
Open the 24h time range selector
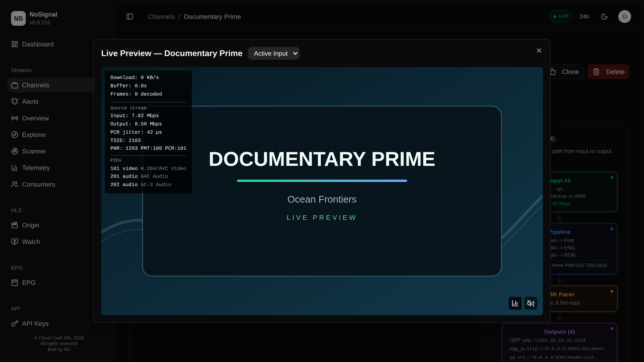coord(584,17)
